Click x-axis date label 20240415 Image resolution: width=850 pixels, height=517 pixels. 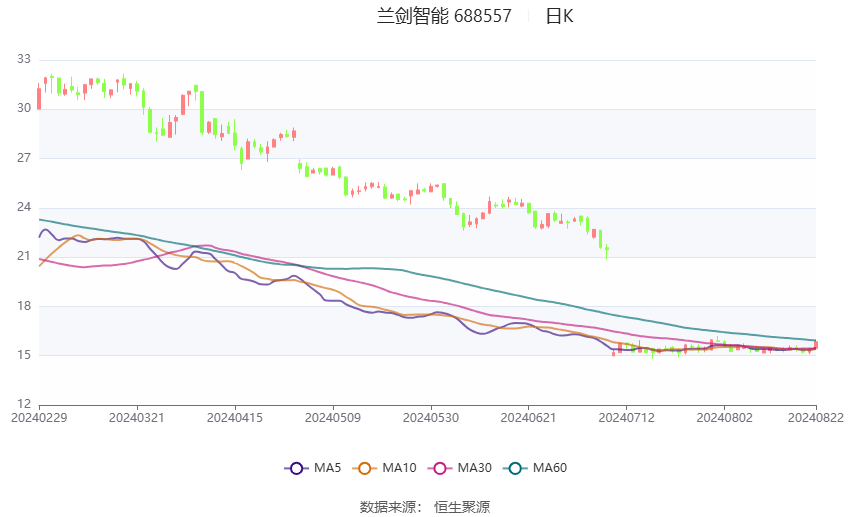(235, 418)
